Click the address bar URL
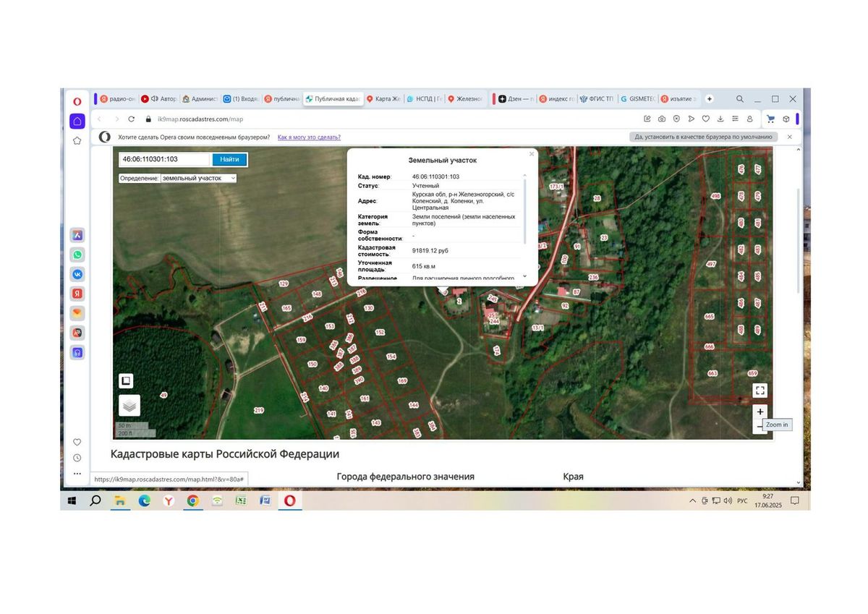 200,119
